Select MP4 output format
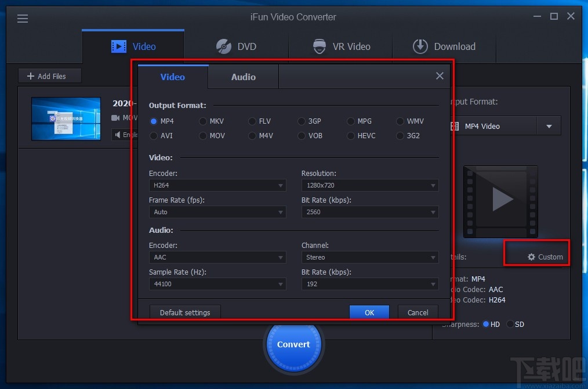This screenshot has width=588, height=389. 162,121
